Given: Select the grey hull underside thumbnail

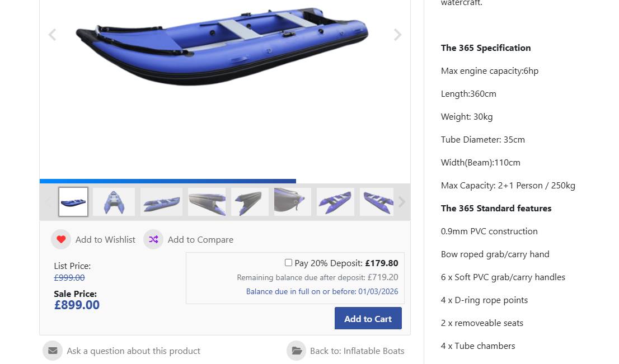Looking at the screenshot, I should pyautogui.click(x=207, y=202).
